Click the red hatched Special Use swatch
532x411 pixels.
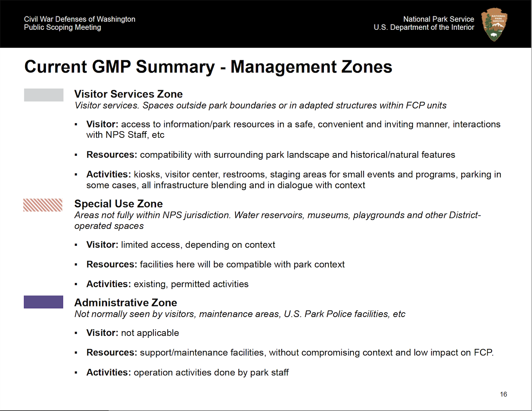coord(43,205)
